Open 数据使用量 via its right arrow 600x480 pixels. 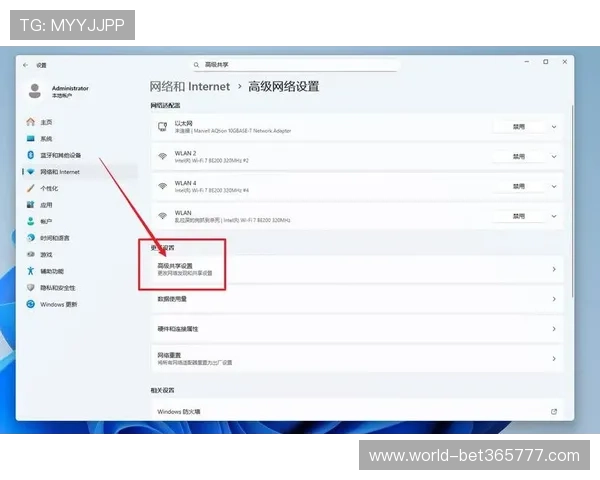click(x=554, y=299)
